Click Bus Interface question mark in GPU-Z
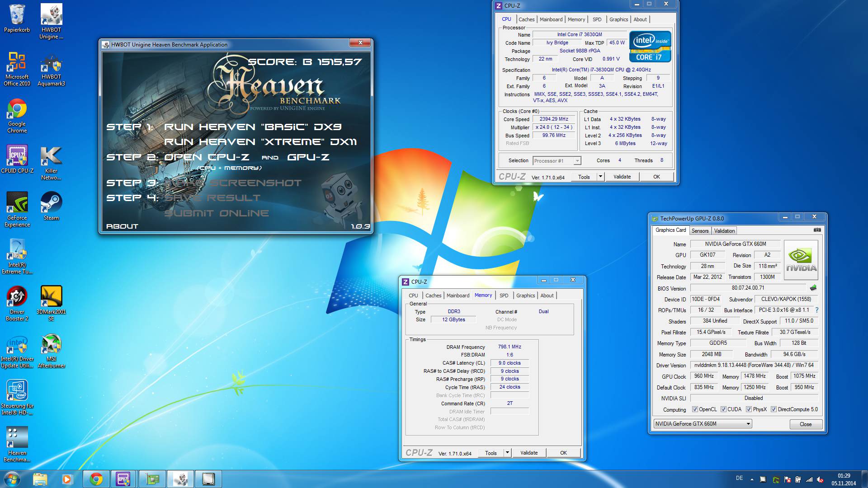The width and height of the screenshot is (868, 488). (x=817, y=310)
